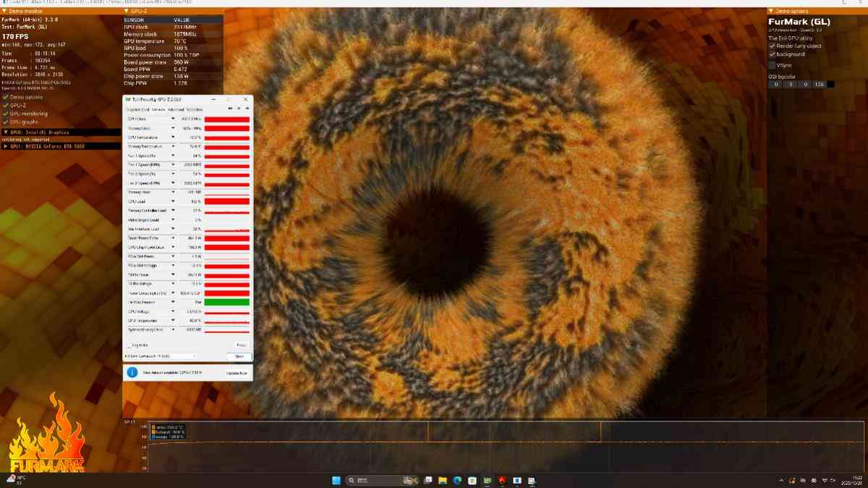The image size is (868, 488).
Task: Click the GPU-Z screenshot camera icon
Action: click(229, 108)
